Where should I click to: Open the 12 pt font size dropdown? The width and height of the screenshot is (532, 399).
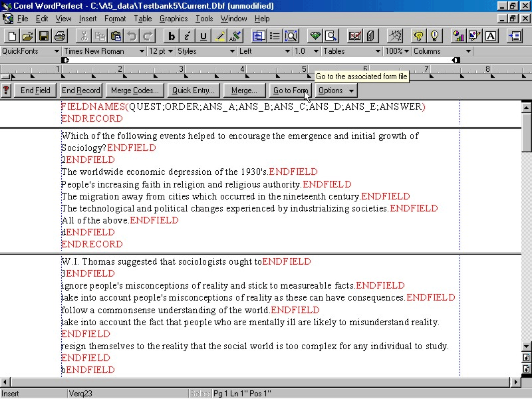pos(170,51)
